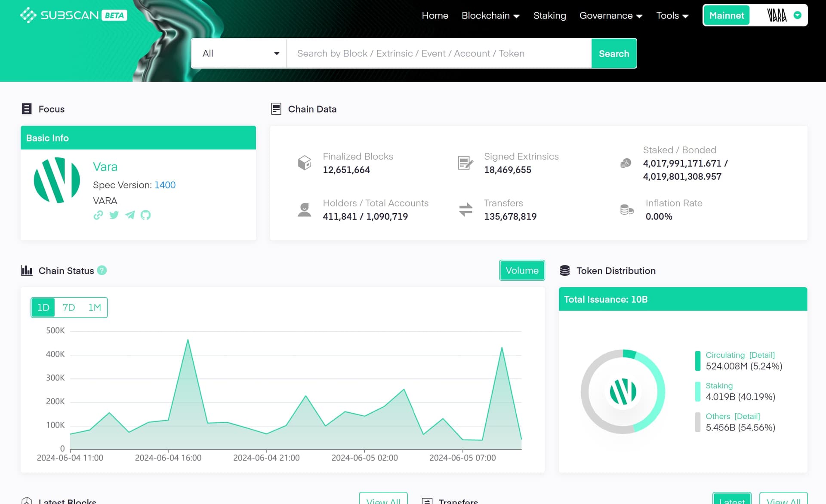Click the Inflation Rate value 0.00%
The image size is (826, 504).
pos(659,217)
